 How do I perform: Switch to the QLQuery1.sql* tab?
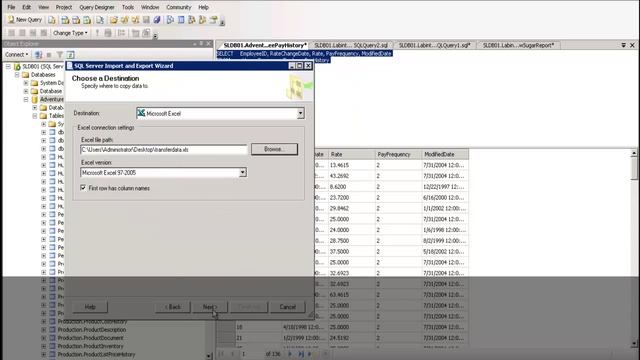pos(435,45)
